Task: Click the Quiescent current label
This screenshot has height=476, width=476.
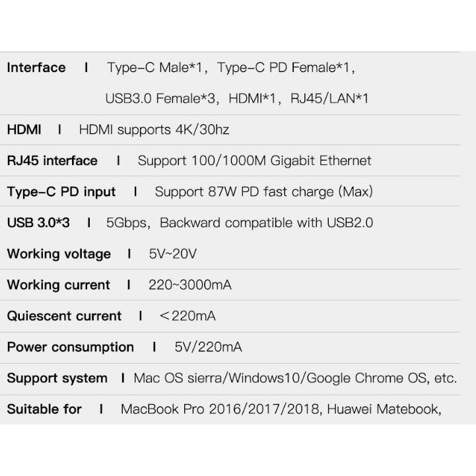Action: (64, 316)
